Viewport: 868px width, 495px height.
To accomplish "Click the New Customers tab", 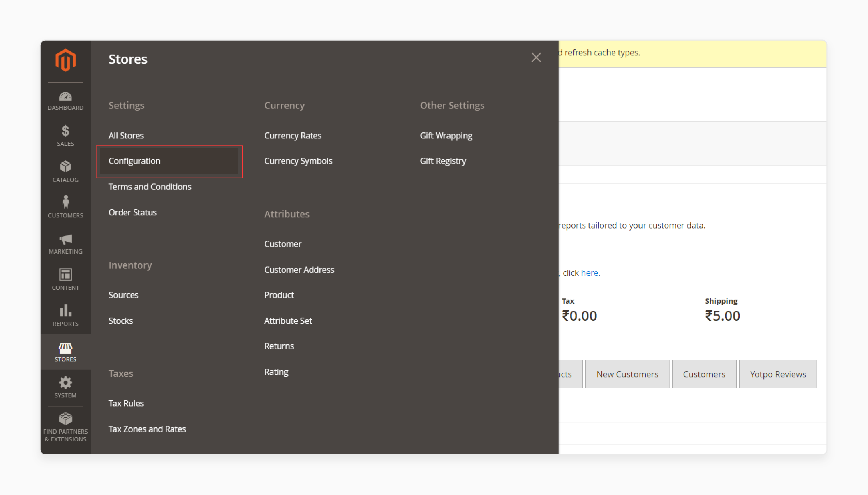I will coord(627,374).
